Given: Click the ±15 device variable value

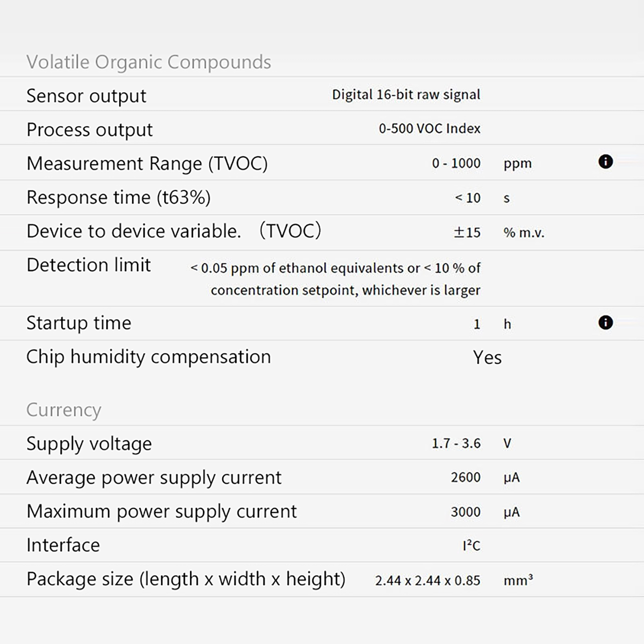Looking at the screenshot, I should pyautogui.click(x=467, y=232).
